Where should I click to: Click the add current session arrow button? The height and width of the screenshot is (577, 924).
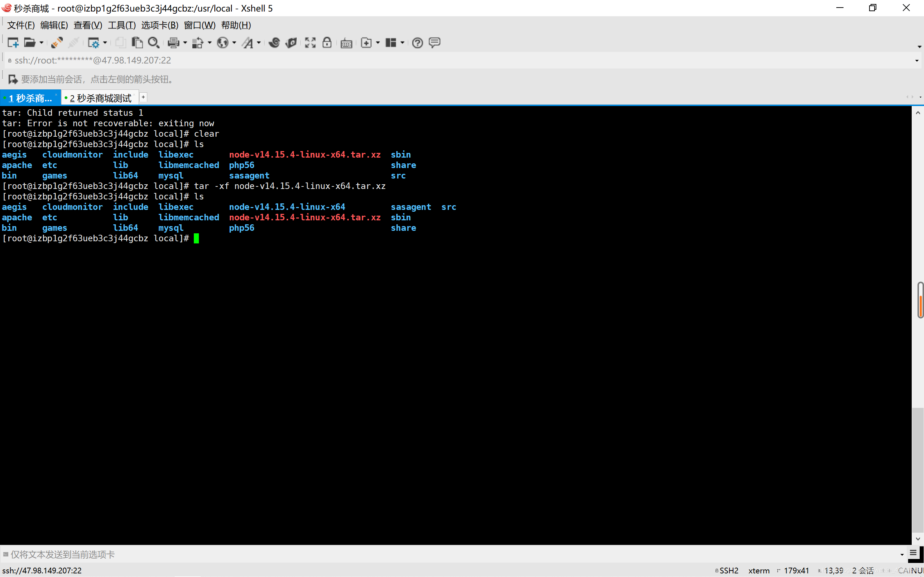pyautogui.click(x=13, y=79)
